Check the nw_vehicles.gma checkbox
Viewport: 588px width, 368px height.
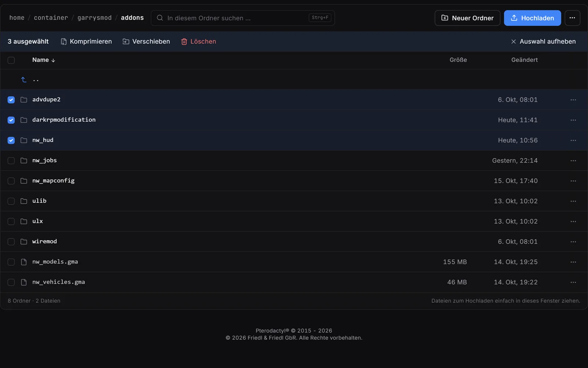click(11, 282)
